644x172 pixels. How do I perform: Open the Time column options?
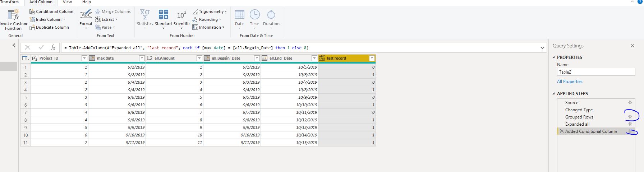point(254,19)
